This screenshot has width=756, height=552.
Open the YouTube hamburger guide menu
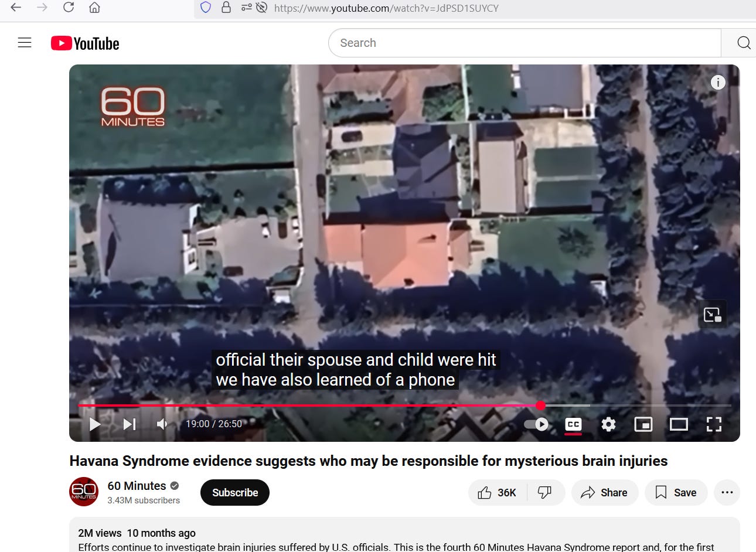tap(25, 43)
